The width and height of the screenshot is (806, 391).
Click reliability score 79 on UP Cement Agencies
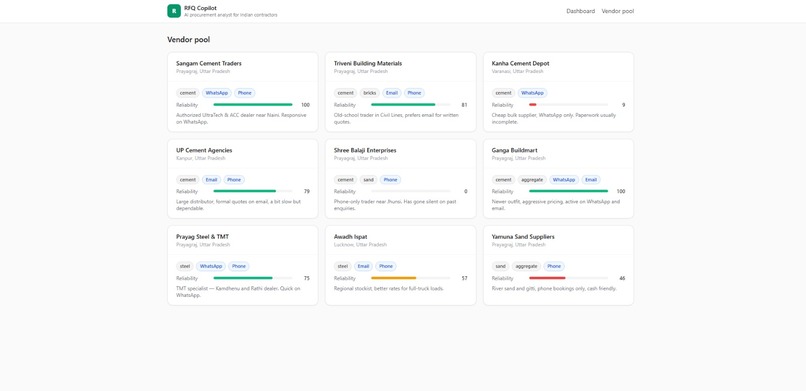[x=306, y=191]
